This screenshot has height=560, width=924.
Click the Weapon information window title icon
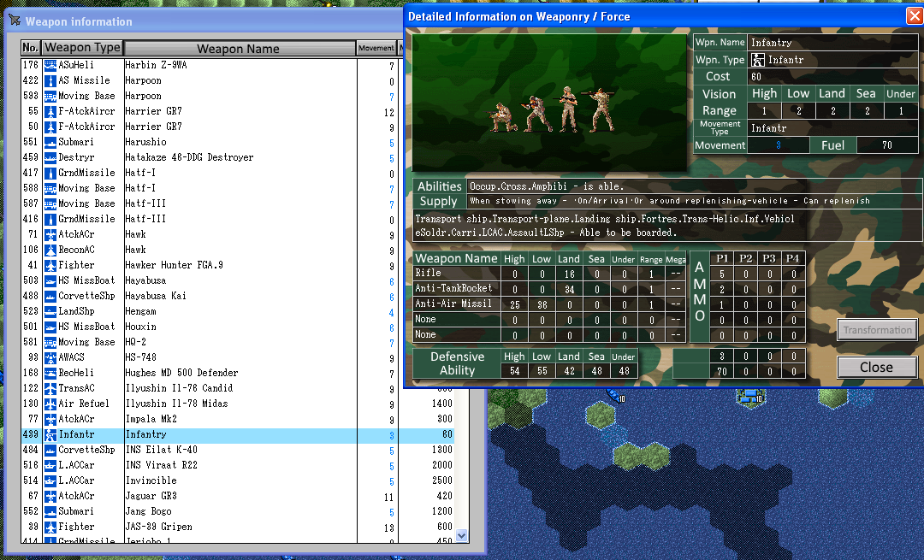(14, 21)
